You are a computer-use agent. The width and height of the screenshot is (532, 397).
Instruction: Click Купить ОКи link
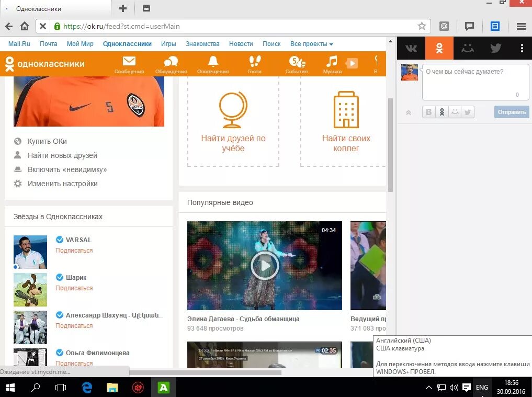tap(47, 141)
